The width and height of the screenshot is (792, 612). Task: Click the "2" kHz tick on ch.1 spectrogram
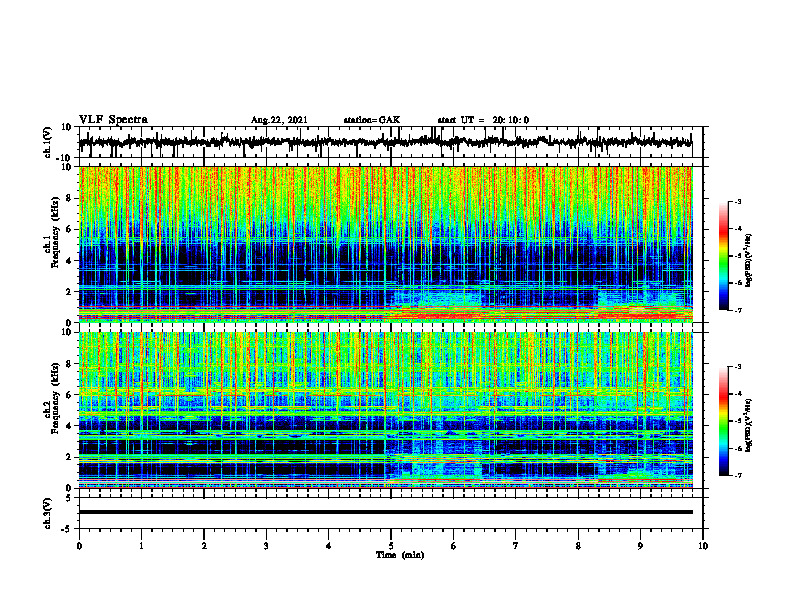(69, 291)
